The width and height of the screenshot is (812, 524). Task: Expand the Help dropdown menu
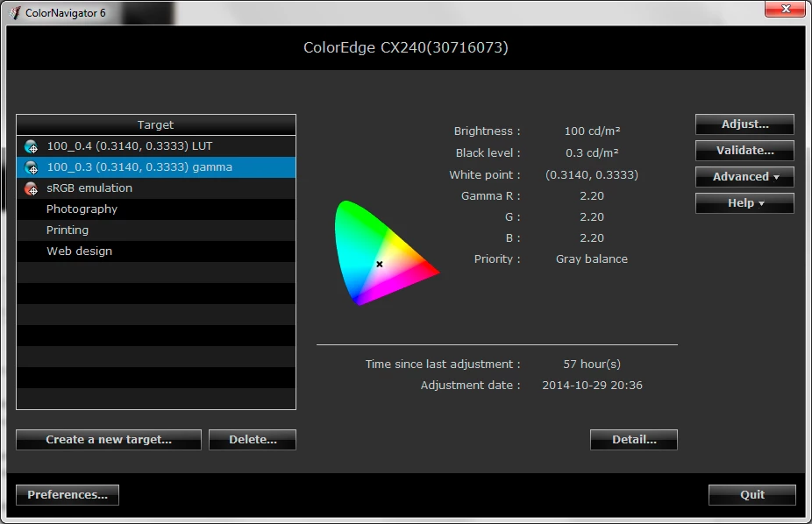tap(744, 203)
